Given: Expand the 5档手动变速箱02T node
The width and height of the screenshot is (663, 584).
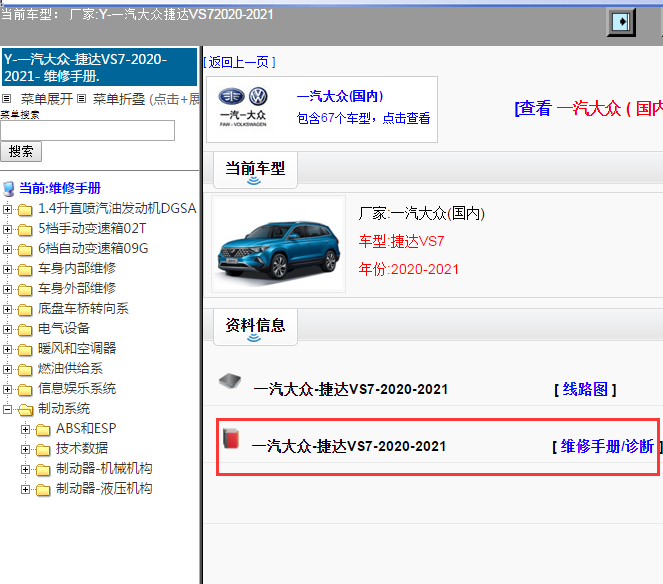Looking at the screenshot, I should click(x=7, y=229).
